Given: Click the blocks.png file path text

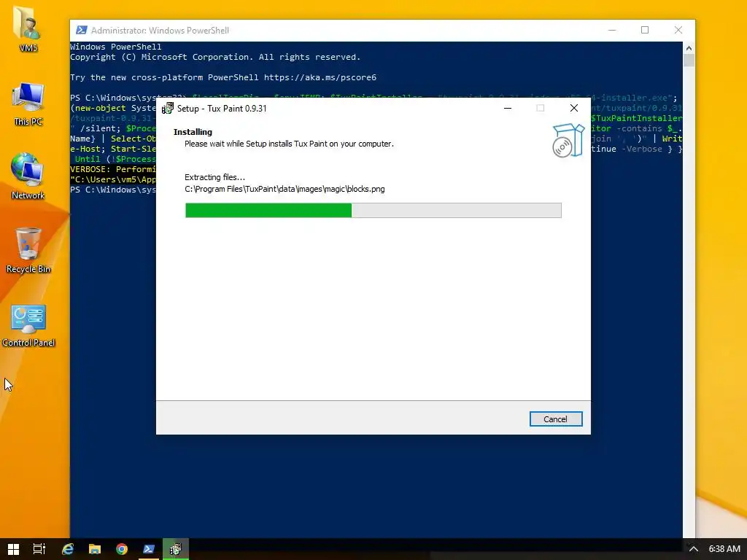Looking at the screenshot, I should pos(285,189).
